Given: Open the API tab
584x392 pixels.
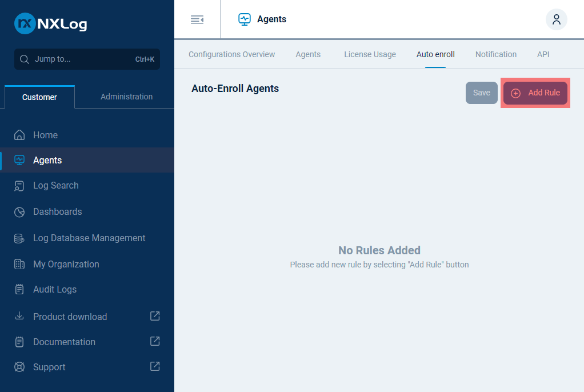Looking at the screenshot, I should (x=543, y=54).
